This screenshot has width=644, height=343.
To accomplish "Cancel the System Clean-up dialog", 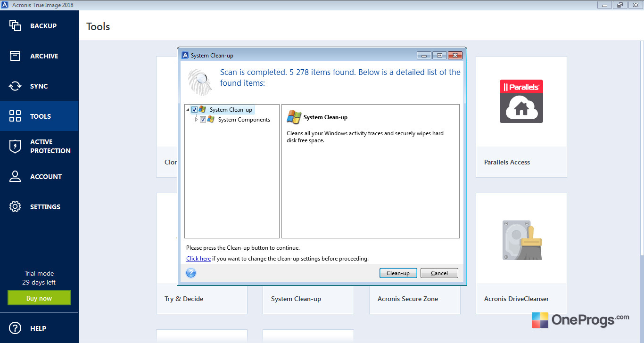I will 439,273.
